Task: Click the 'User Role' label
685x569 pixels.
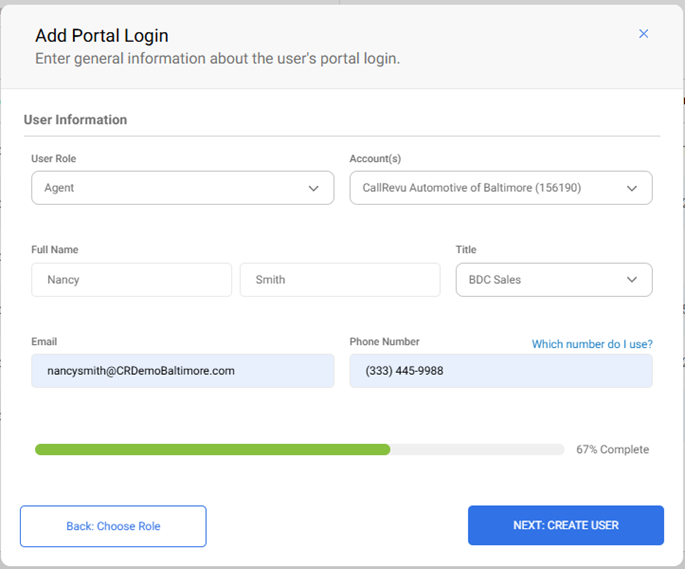Action: pos(53,159)
